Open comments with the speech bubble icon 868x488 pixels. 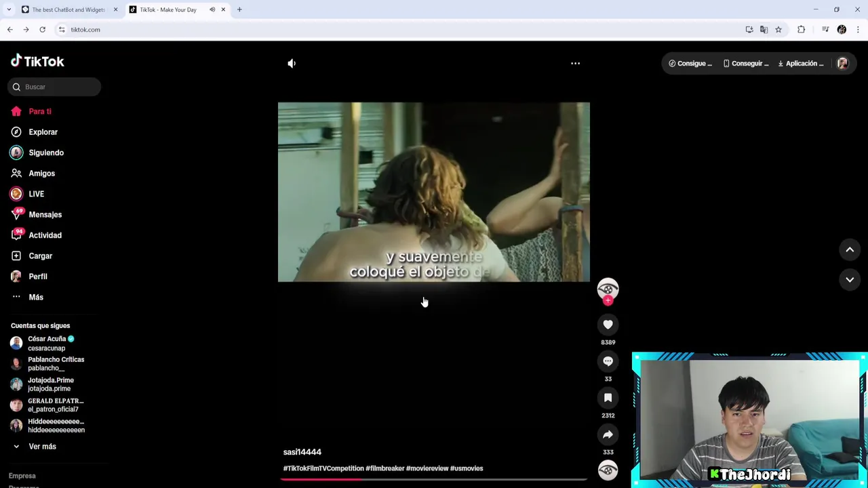click(x=608, y=361)
